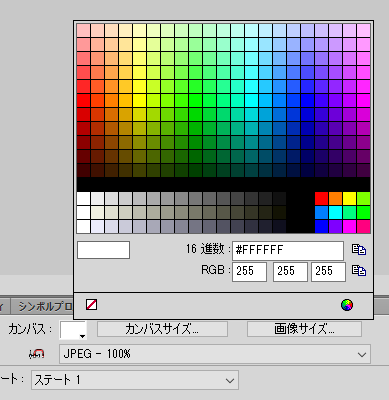
Task: Click the export optimization magnet icon
Action: [x=37, y=354]
